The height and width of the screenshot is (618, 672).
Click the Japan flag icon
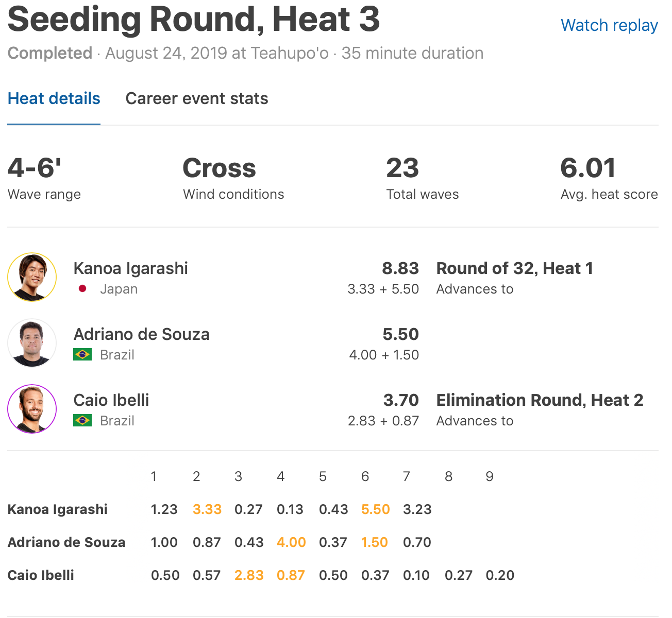point(82,289)
